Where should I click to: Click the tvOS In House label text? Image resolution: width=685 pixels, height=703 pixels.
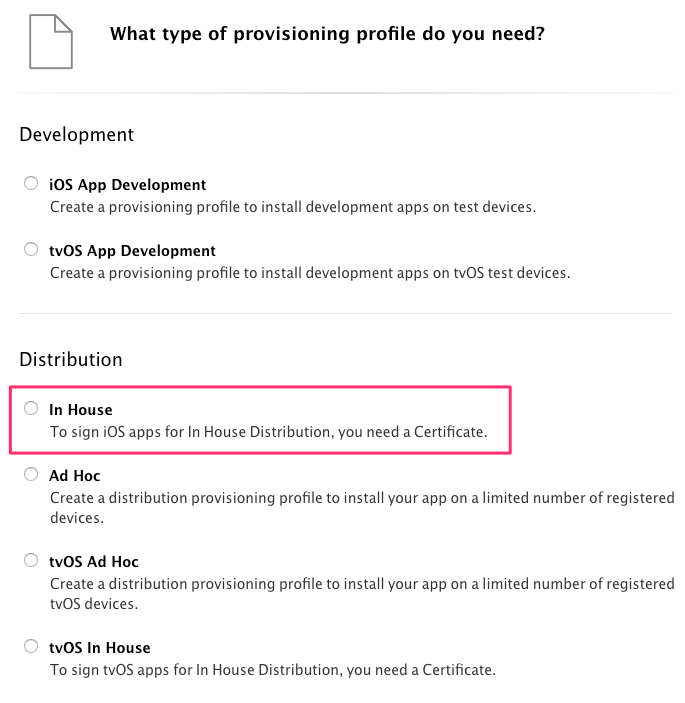tap(100, 648)
